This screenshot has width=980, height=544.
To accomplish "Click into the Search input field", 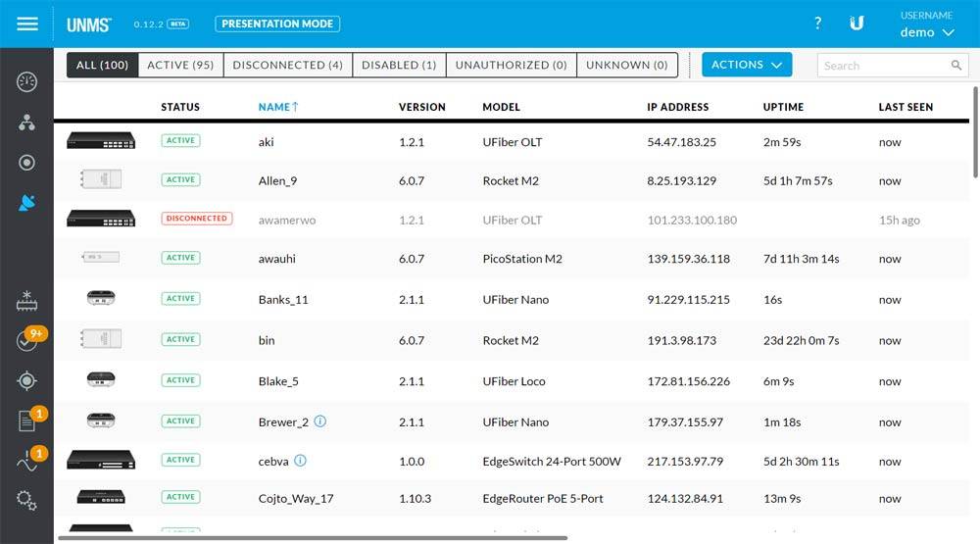I will [x=882, y=66].
